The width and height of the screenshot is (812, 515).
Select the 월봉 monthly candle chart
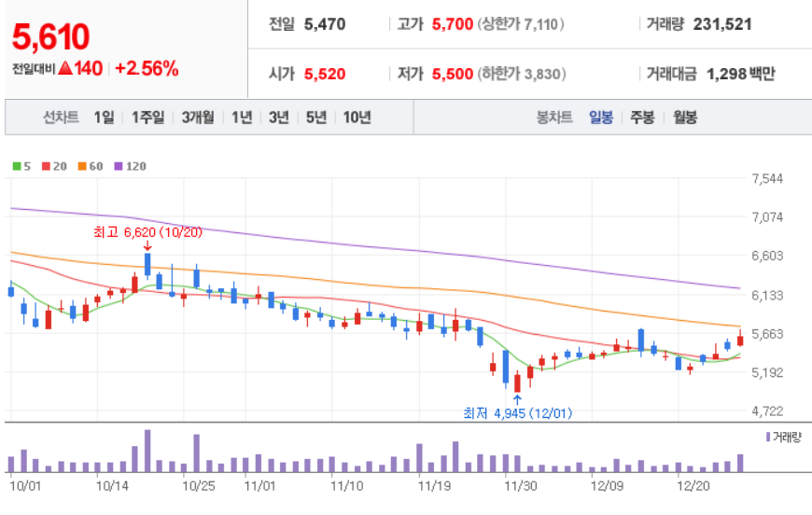click(x=685, y=118)
